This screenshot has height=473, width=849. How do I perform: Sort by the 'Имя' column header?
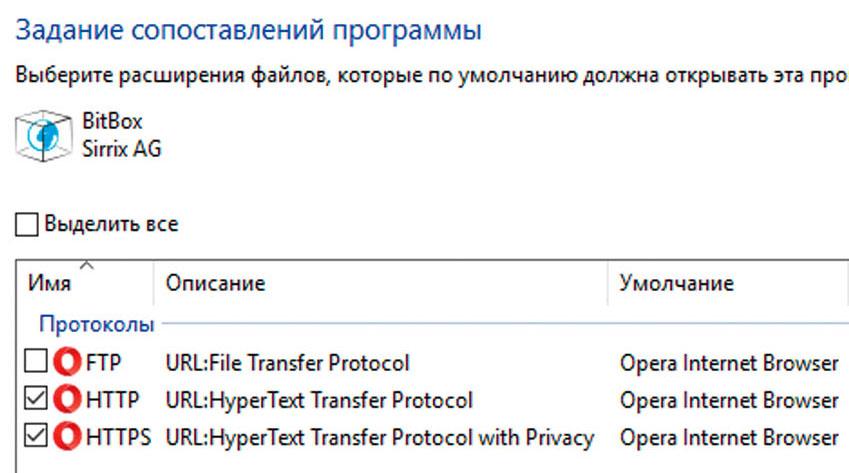50,284
